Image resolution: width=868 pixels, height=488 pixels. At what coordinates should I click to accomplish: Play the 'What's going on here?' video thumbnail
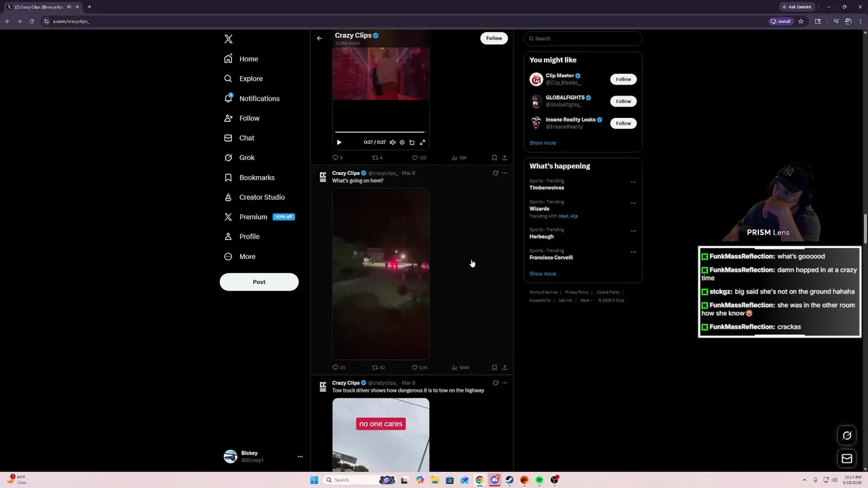pyautogui.click(x=380, y=274)
